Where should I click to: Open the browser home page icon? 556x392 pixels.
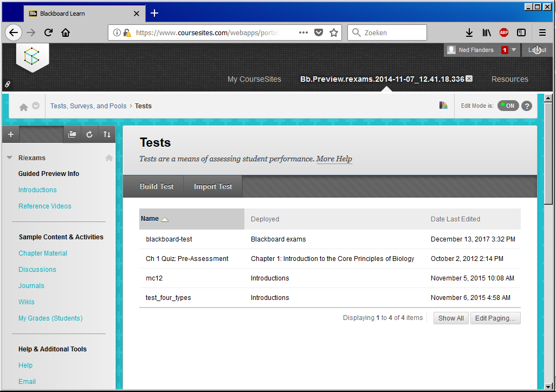click(x=66, y=32)
